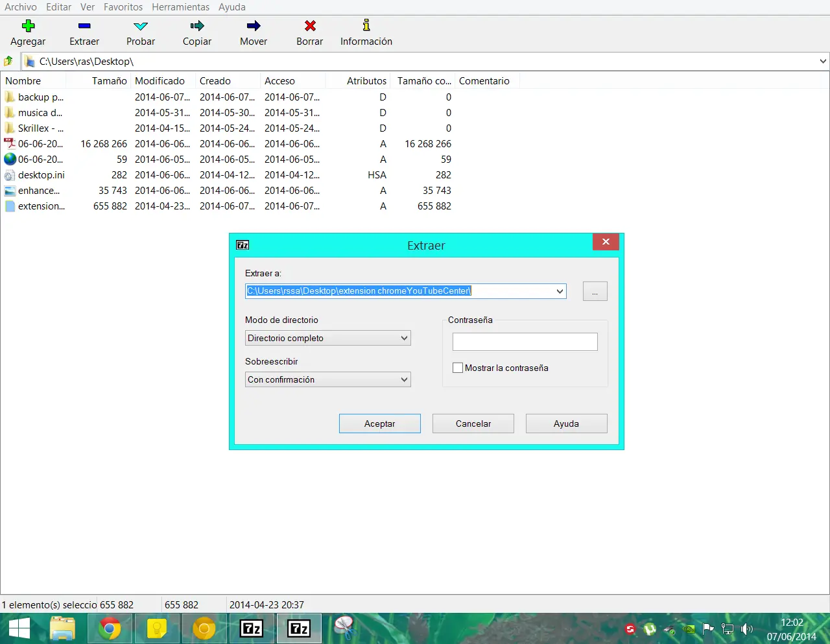
Task: Click the enhance image file icon
Action: (10, 191)
